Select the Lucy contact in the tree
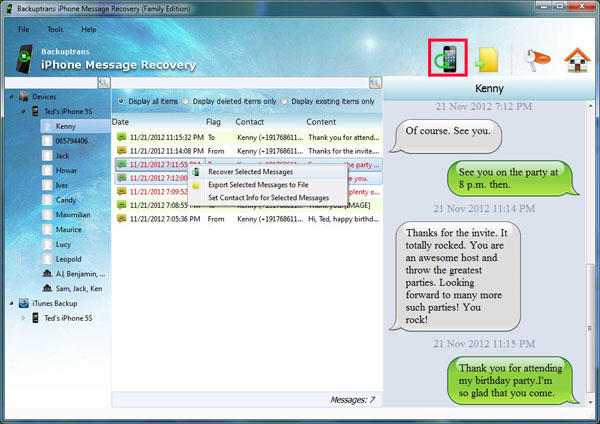This screenshot has width=600, height=424. coord(63,244)
